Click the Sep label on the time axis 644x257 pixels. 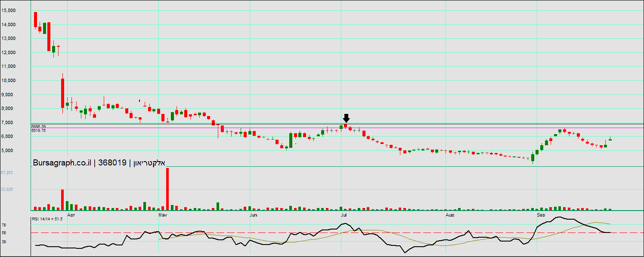pyautogui.click(x=541, y=214)
